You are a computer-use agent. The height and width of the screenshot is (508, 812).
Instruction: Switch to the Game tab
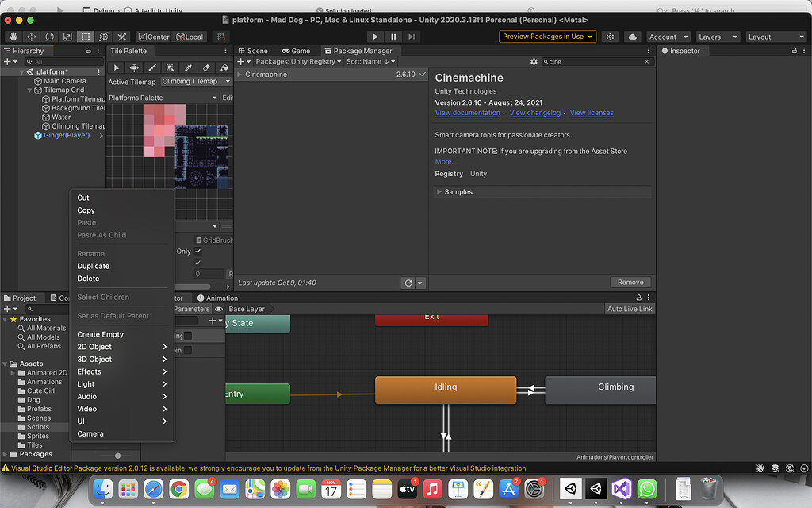[x=297, y=50]
